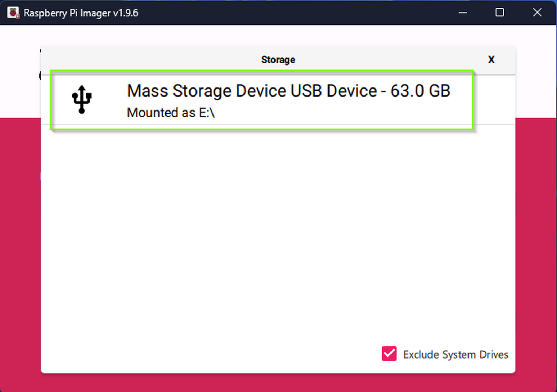Click the Storage dialog title
Image resolution: width=557 pixels, height=392 pixels.
[278, 60]
